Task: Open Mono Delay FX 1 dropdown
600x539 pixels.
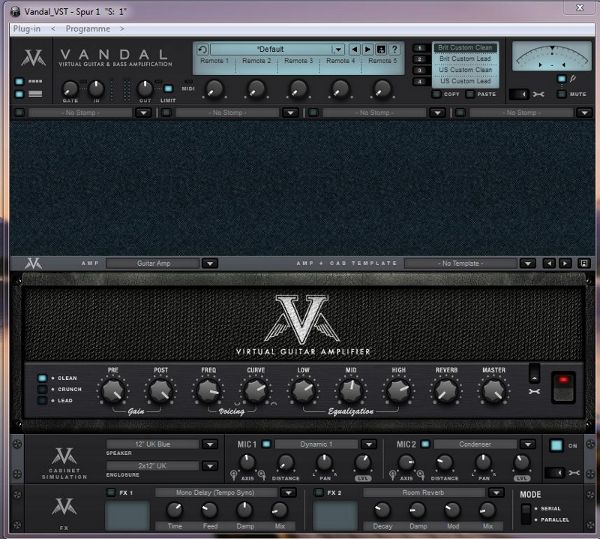Action: (x=289, y=492)
